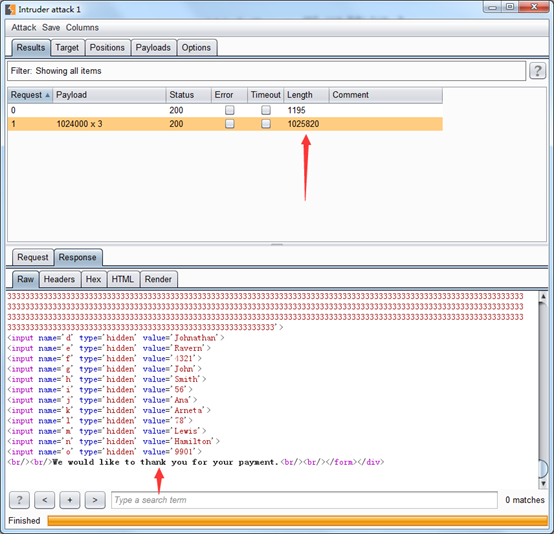Click hidden input line with value 'Smith'
This screenshot has width=554, height=534.
coord(107,379)
